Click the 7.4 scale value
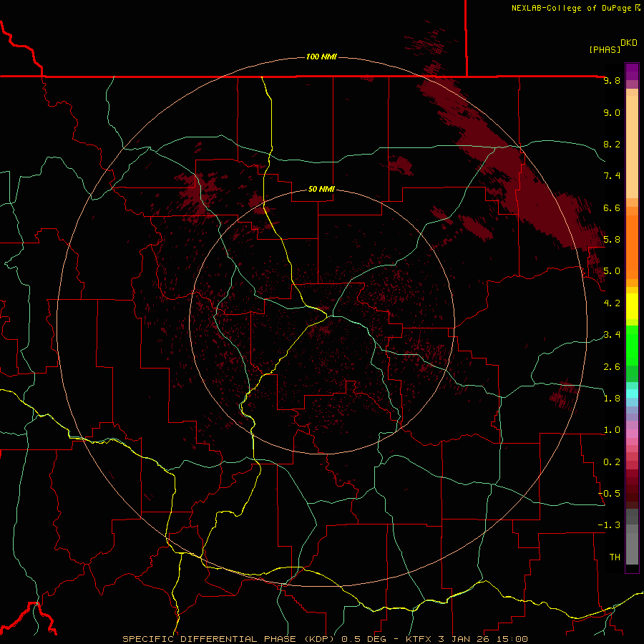Screen dimensions: 644x644 (612, 176)
